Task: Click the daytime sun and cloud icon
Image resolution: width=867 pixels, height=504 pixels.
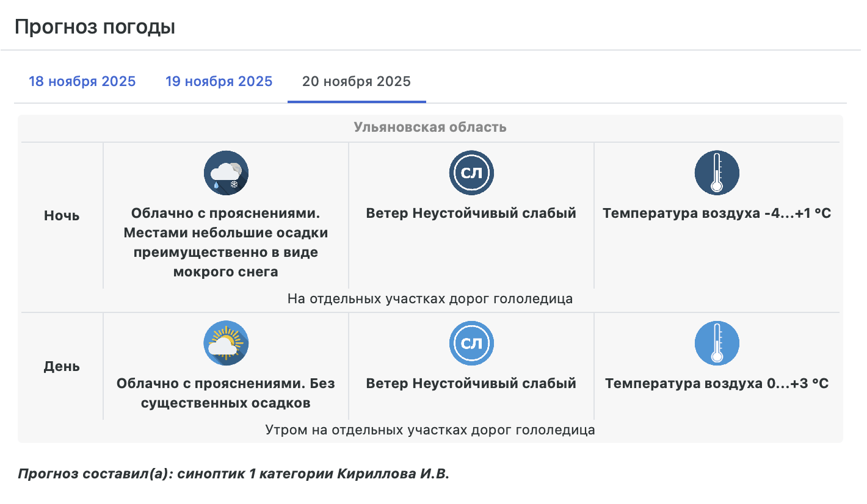Action: (x=226, y=344)
